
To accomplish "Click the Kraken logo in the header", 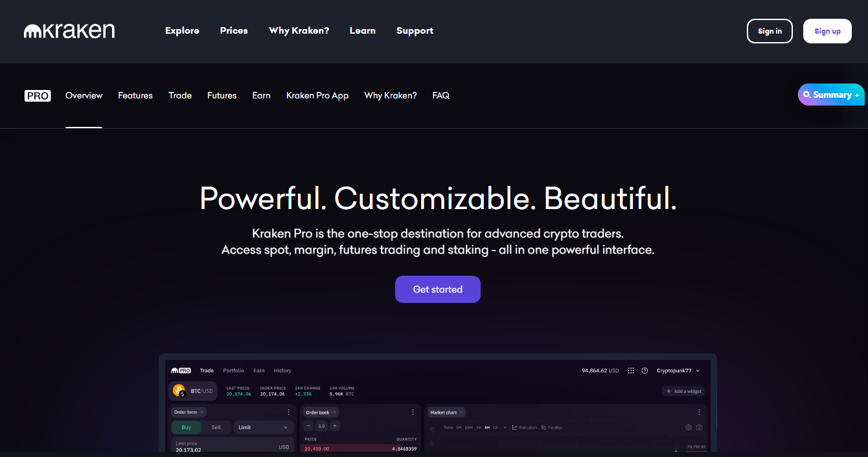I will point(69,30).
